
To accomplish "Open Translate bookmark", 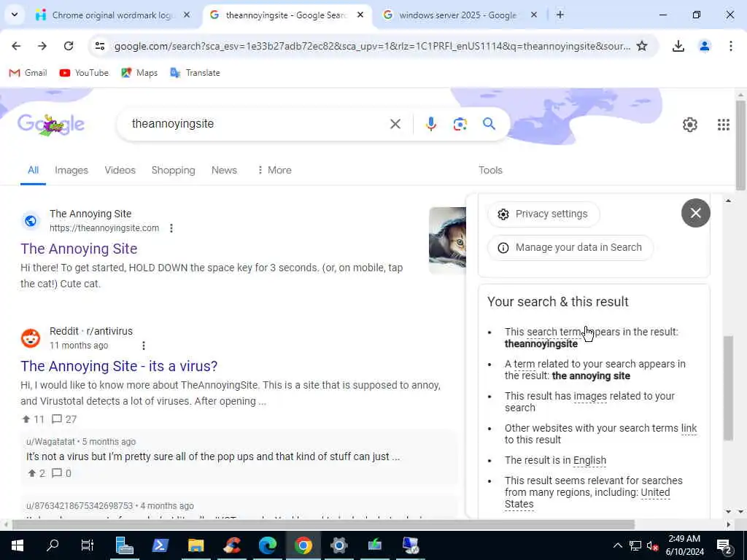I will point(195,73).
